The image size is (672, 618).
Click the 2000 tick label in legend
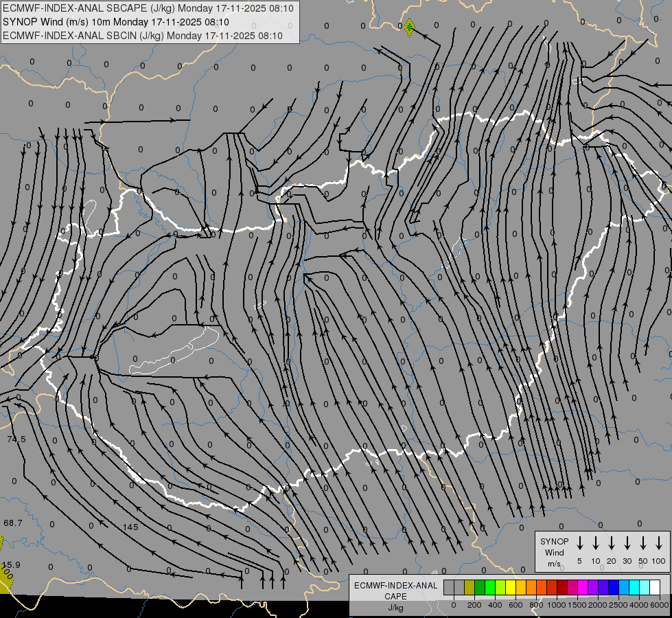tap(598, 605)
